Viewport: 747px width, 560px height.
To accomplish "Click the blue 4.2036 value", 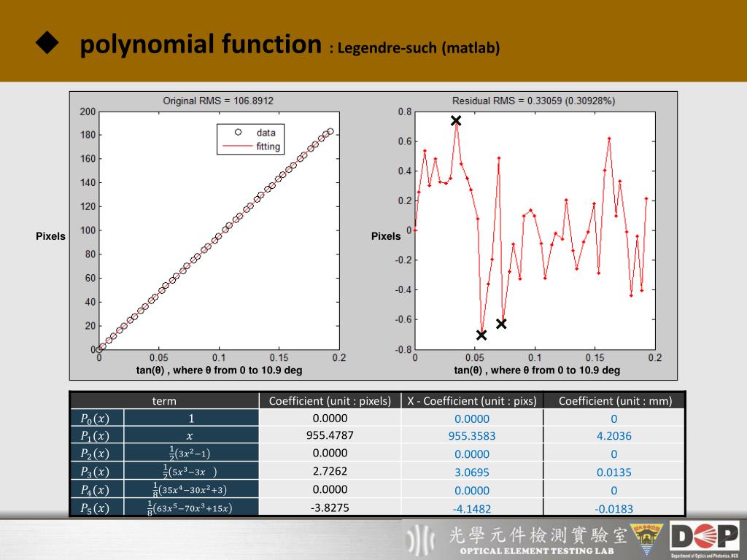I will point(614,436).
